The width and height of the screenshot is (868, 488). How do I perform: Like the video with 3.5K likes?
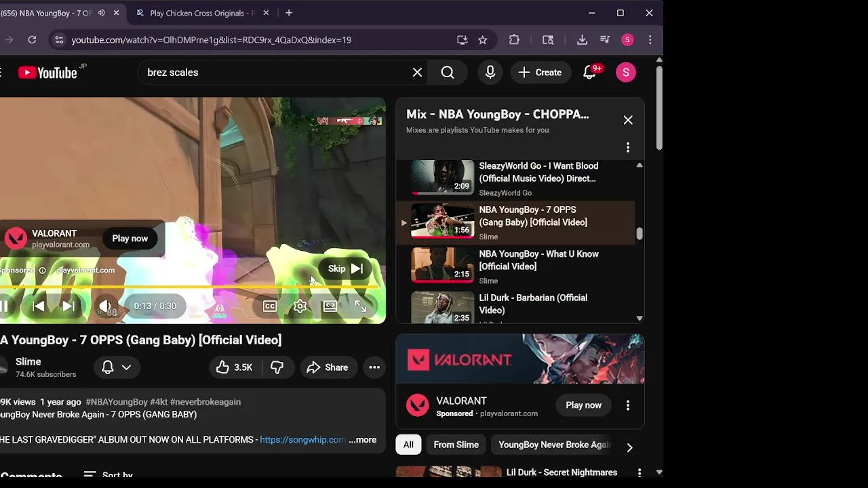click(235, 367)
